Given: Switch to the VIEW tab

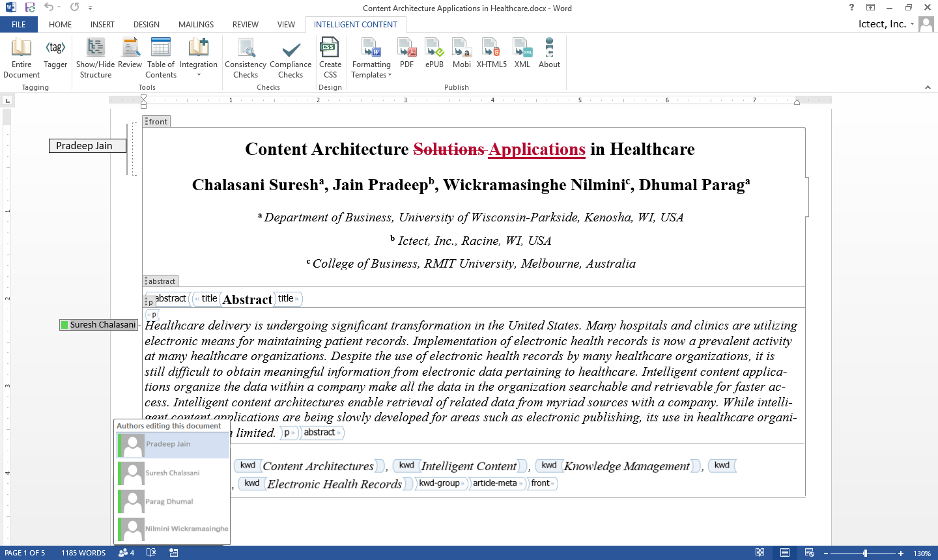Looking at the screenshot, I should coord(286,25).
